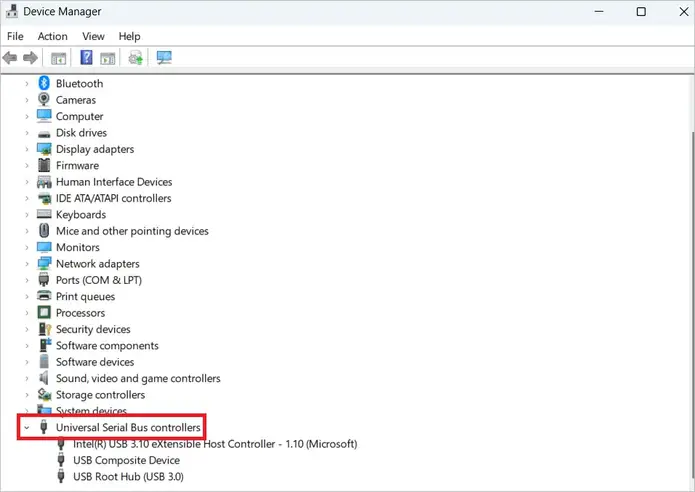This screenshot has height=492, width=695.
Task: Click the Sound, video and game controllers speaker icon
Action: (43, 378)
